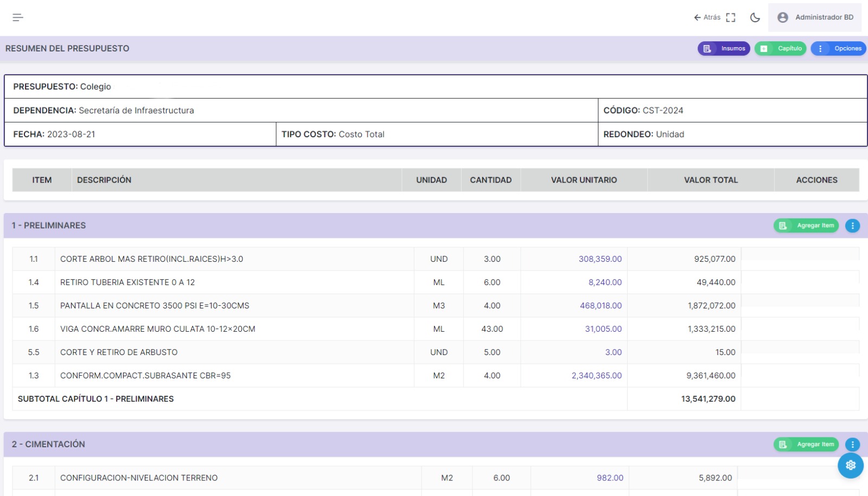868x496 pixels.
Task: Click the 1 - PRELIMINARES chapter header
Action: coord(49,226)
